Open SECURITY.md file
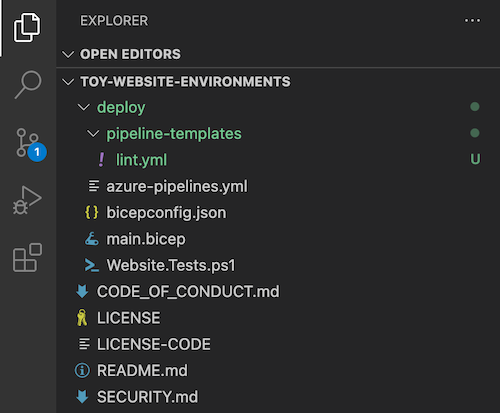500x413 pixels. coord(147,397)
